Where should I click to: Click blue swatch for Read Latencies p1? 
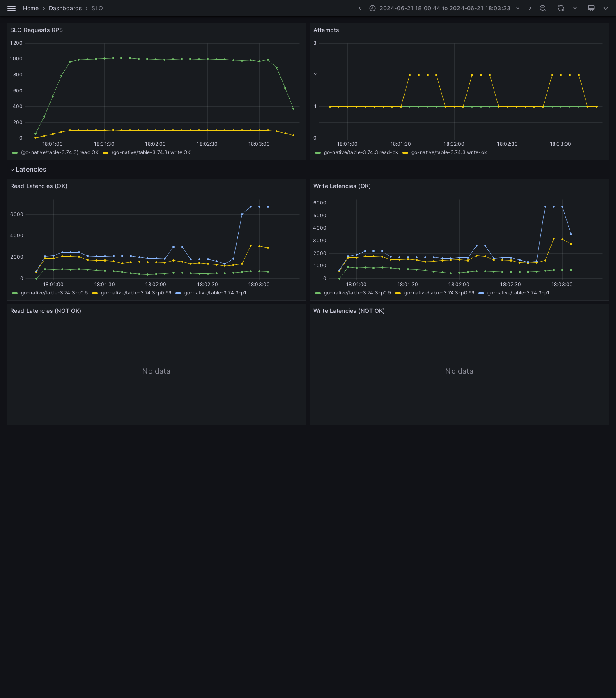178,293
